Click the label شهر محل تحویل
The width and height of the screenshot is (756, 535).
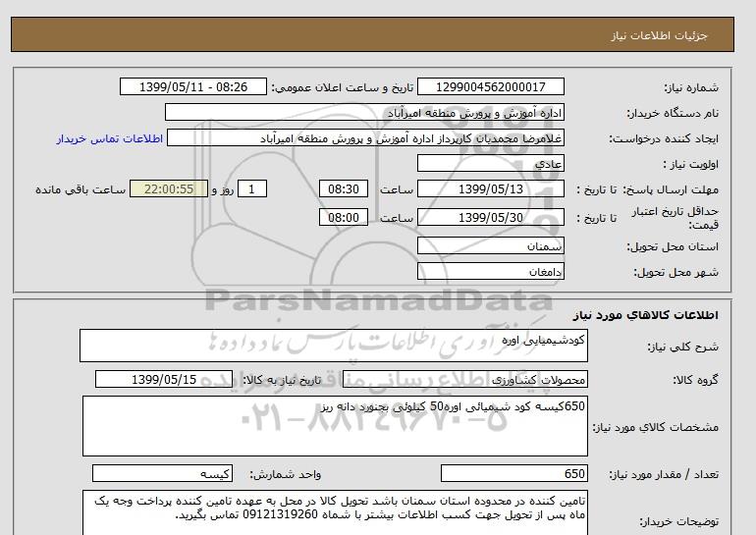[675, 272]
